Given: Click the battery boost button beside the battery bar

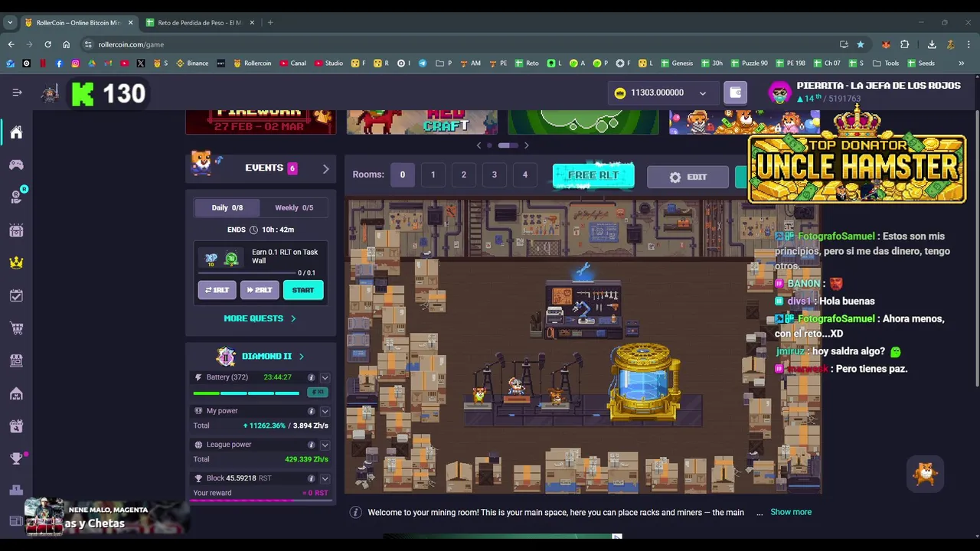Looking at the screenshot, I should point(317,393).
